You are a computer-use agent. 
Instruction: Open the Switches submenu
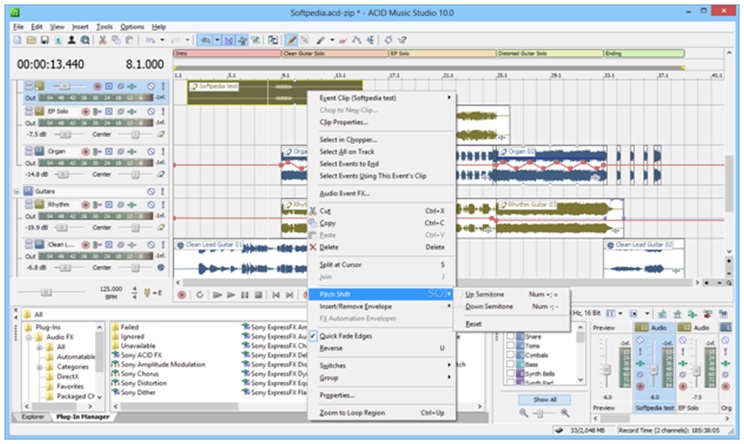[380, 365]
